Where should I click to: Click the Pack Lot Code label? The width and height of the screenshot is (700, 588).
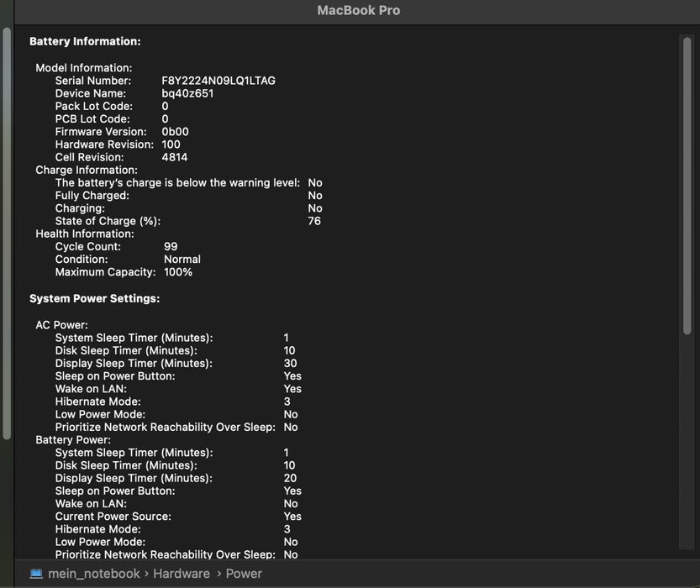pyautogui.click(x=94, y=106)
